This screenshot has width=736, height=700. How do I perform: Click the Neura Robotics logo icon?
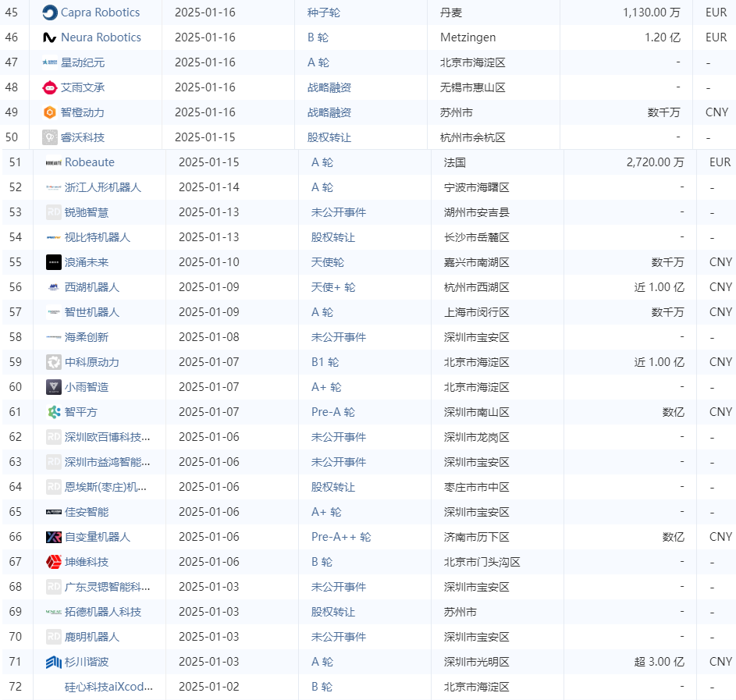pos(50,37)
